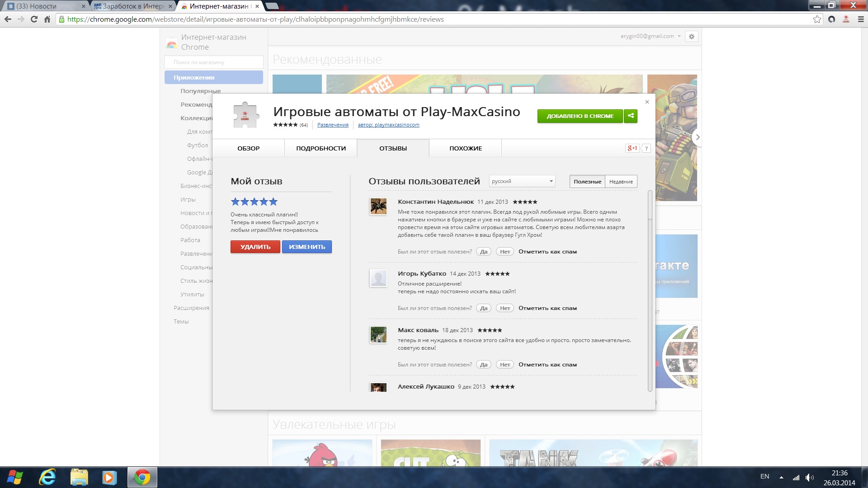Select Расширения in sidebar

[x=191, y=308]
